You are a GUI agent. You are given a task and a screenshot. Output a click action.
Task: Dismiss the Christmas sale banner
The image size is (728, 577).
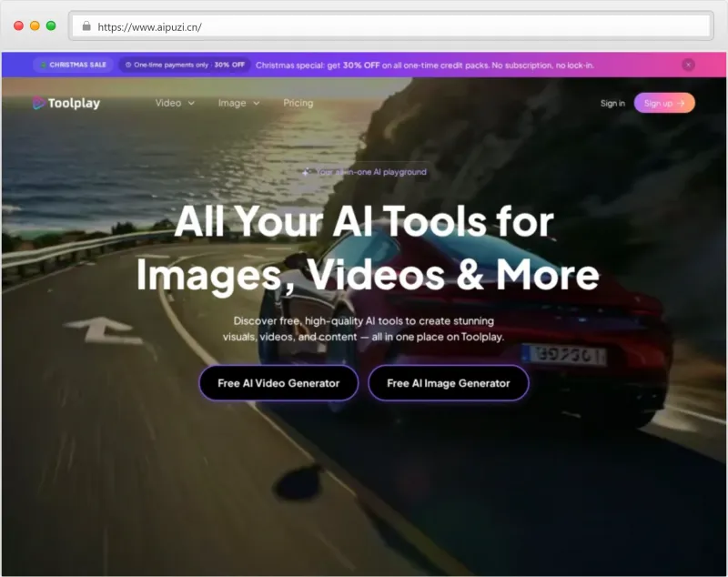pyautogui.click(x=688, y=65)
